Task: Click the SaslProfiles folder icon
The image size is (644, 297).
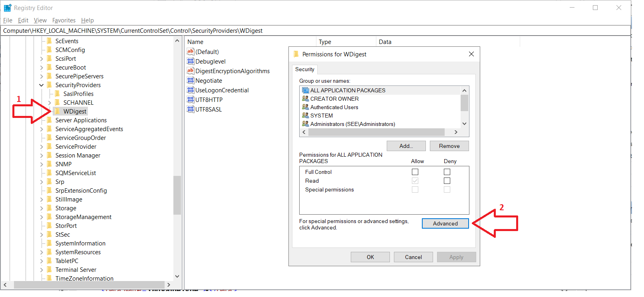Action: pyautogui.click(x=58, y=94)
